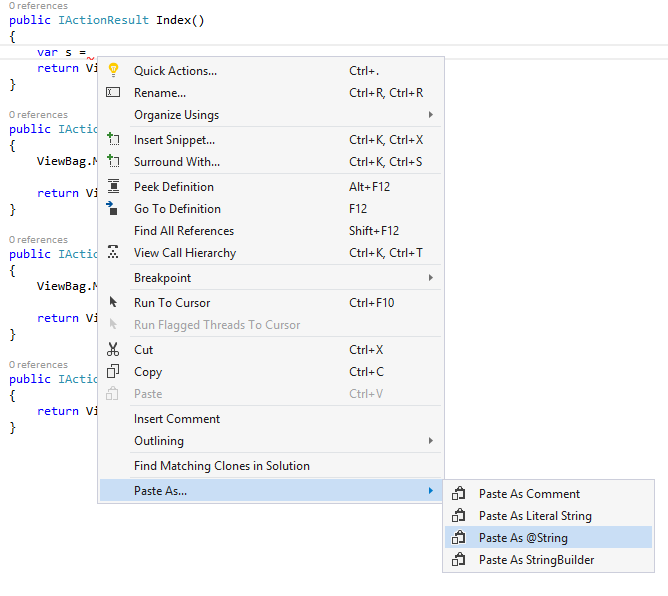Click the '0 references' link above Index()
The width and height of the screenshot is (668, 596).
click(38, 6)
